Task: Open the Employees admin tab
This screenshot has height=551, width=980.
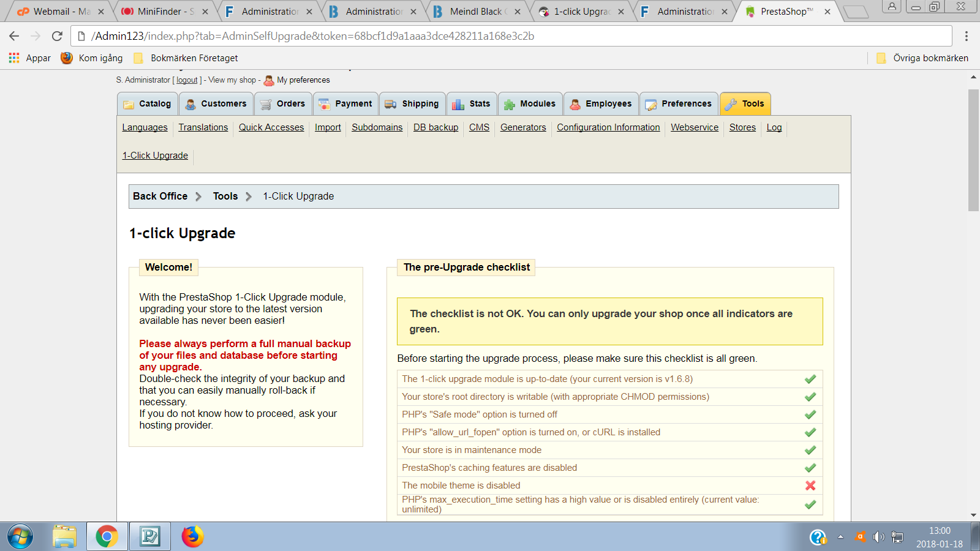Action: point(601,104)
